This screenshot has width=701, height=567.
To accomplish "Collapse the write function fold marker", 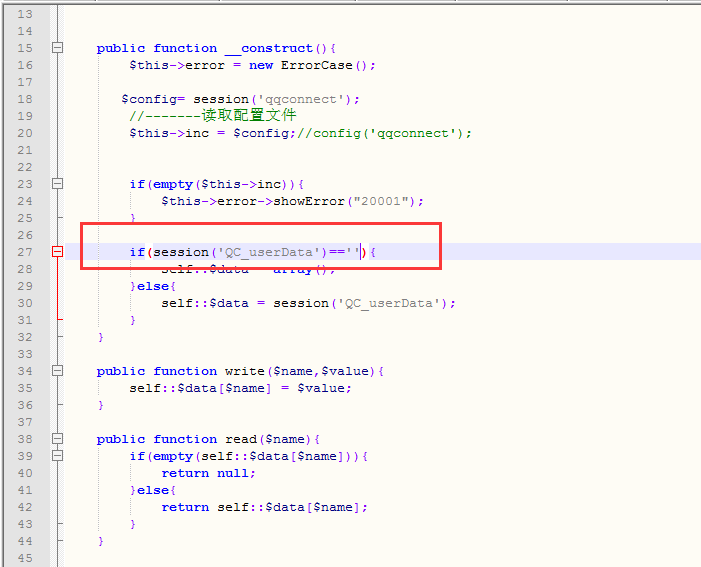I will point(57,371).
